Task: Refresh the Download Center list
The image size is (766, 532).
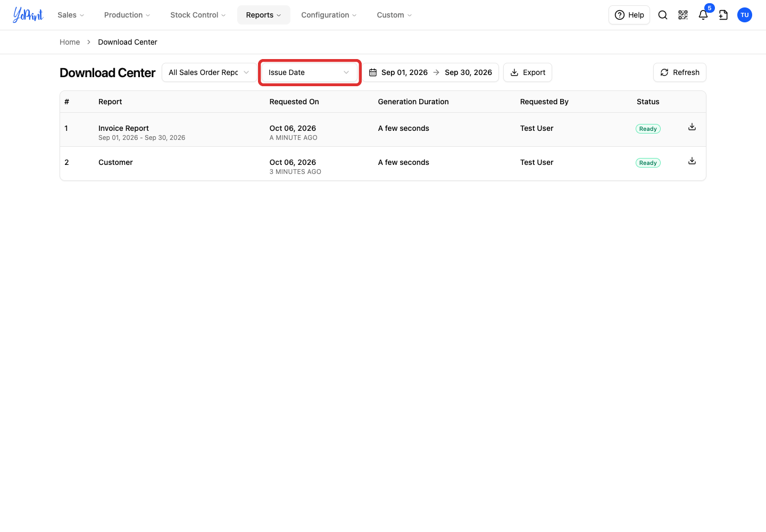Action: (x=680, y=72)
